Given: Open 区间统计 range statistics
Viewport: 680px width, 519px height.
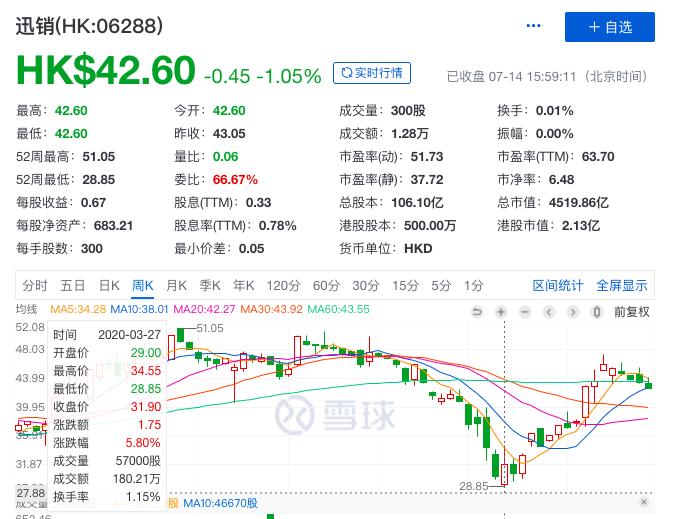Looking at the screenshot, I should pos(558,285).
